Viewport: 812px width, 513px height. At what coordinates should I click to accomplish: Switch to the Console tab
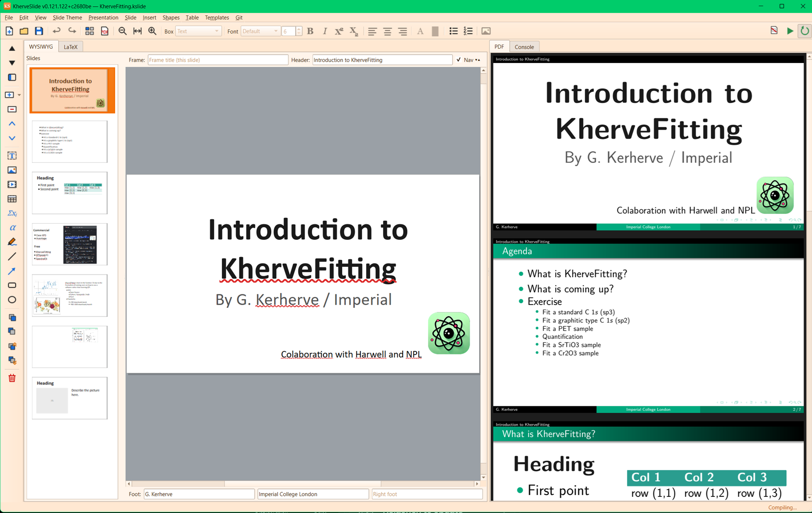(x=524, y=47)
